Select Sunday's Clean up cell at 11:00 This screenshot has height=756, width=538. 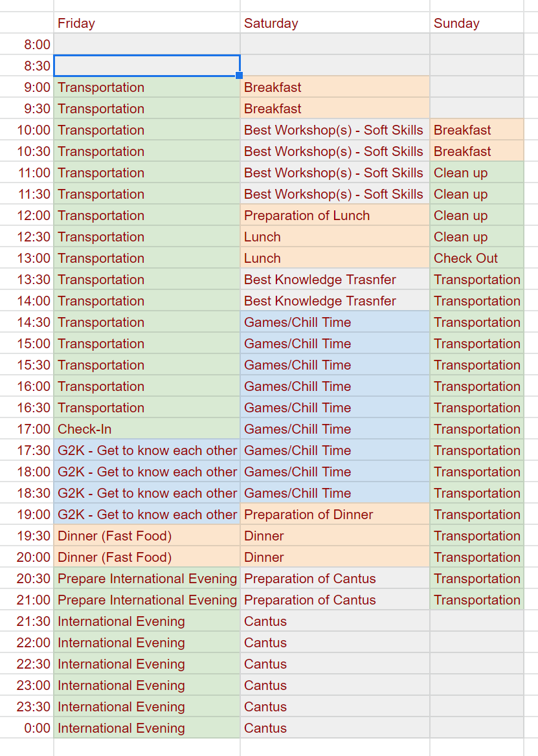tap(476, 173)
